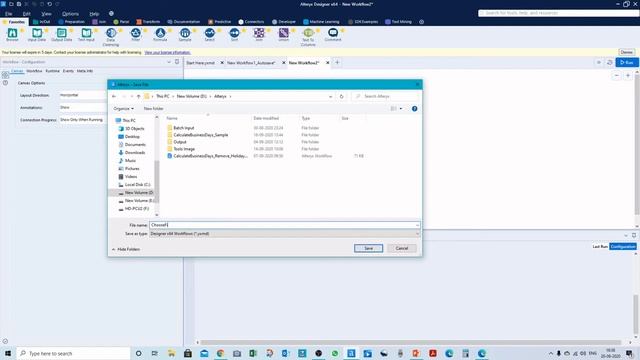Click the globe icon next to Help menu
Screen dimensions: 640x360
(111, 13)
